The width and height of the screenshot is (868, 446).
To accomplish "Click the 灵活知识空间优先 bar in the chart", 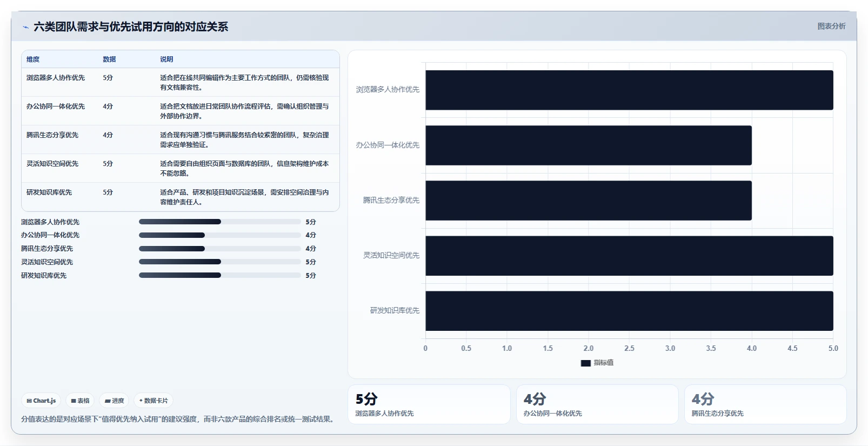I will 629,256.
